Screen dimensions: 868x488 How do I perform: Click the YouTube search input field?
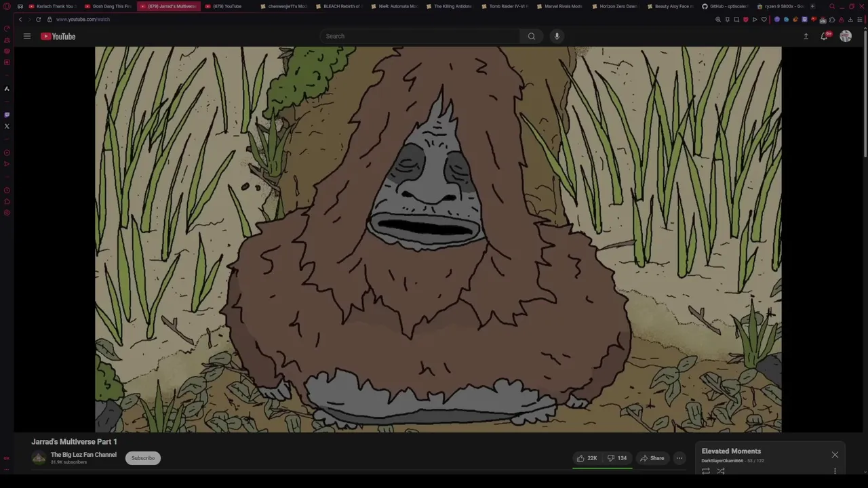420,36
